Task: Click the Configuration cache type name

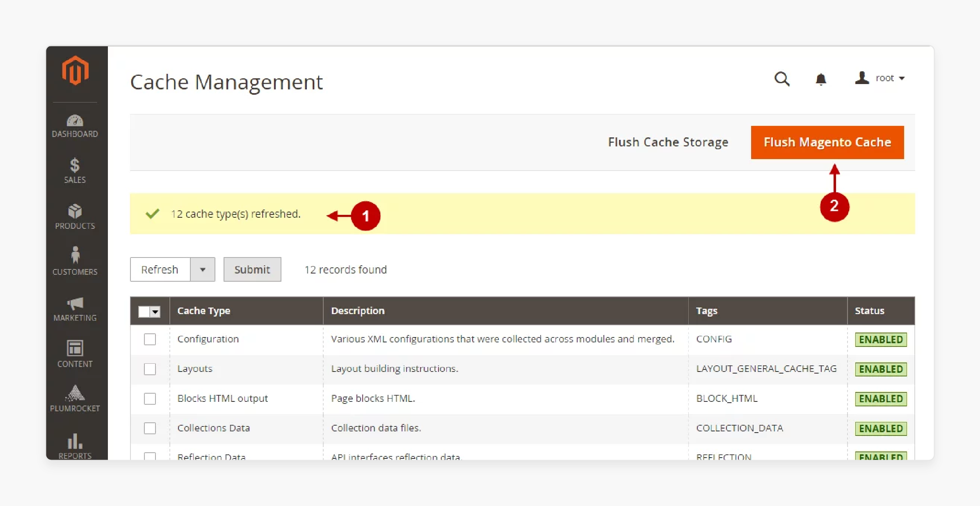Action: point(208,339)
